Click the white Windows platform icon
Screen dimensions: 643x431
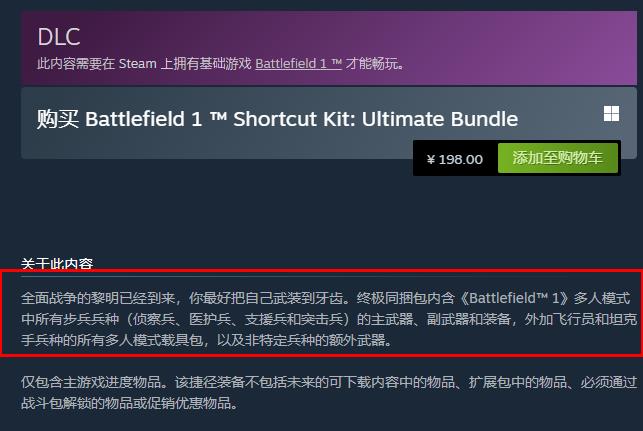611,114
